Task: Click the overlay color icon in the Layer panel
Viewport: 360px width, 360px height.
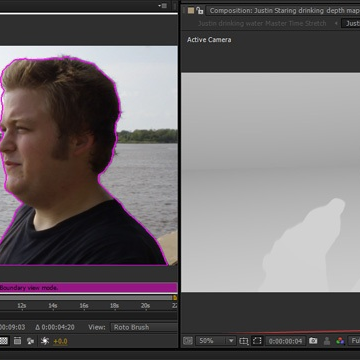Action: coord(31,341)
